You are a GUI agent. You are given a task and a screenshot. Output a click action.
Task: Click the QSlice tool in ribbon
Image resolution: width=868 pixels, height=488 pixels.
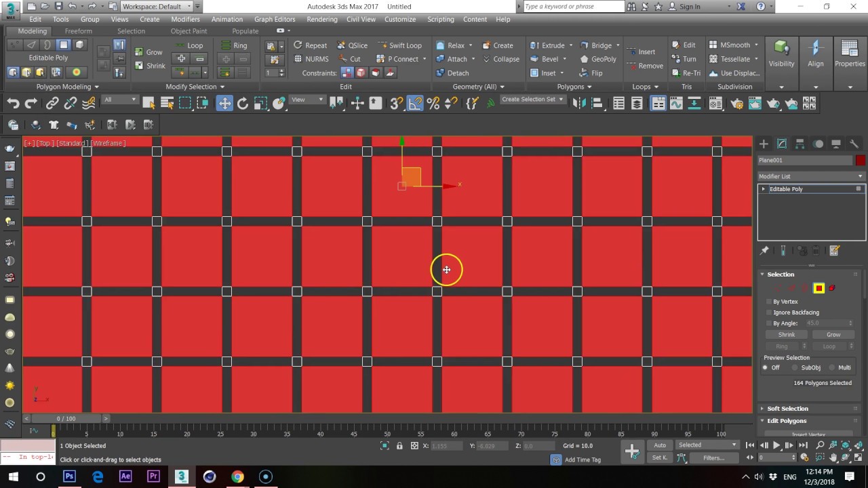click(353, 45)
